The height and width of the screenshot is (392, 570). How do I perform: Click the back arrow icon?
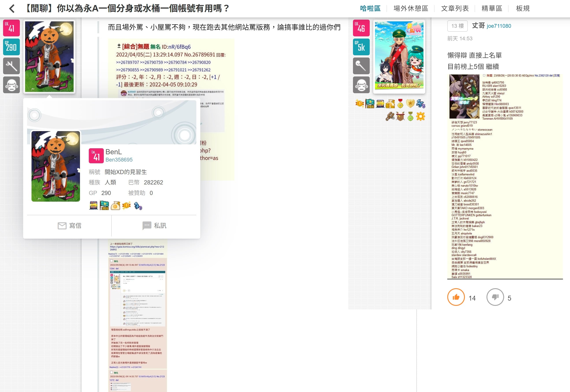(12, 9)
